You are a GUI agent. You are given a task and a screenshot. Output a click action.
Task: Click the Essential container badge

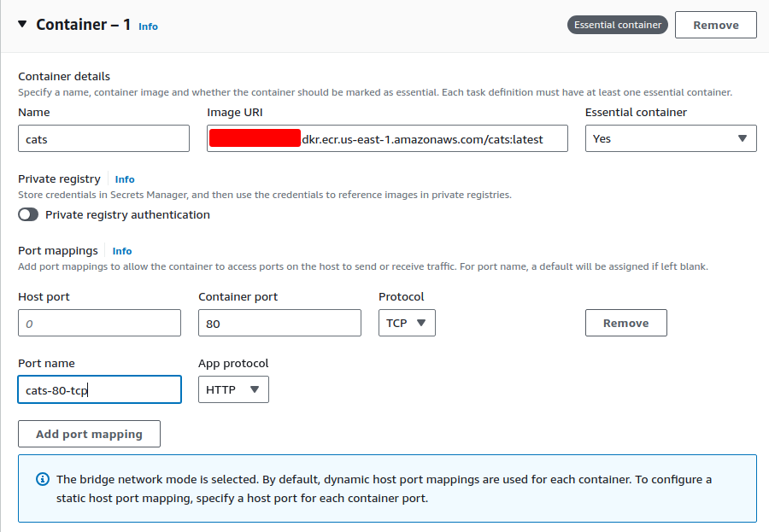tap(617, 25)
